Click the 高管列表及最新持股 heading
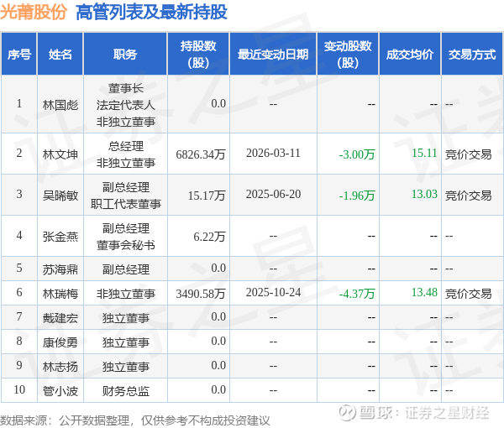The image size is (504, 428). (x=151, y=13)
